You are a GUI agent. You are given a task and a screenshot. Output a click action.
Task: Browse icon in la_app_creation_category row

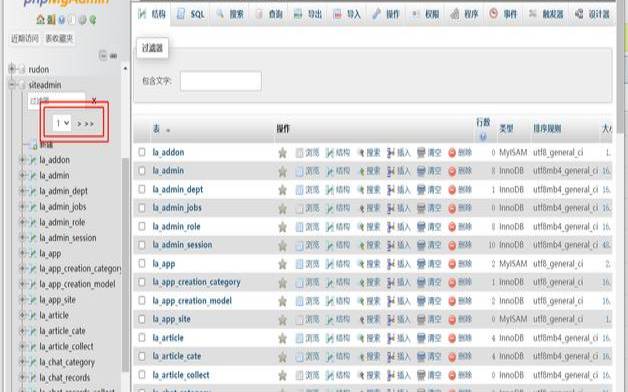pyautogui.click(x=300, y=282)
